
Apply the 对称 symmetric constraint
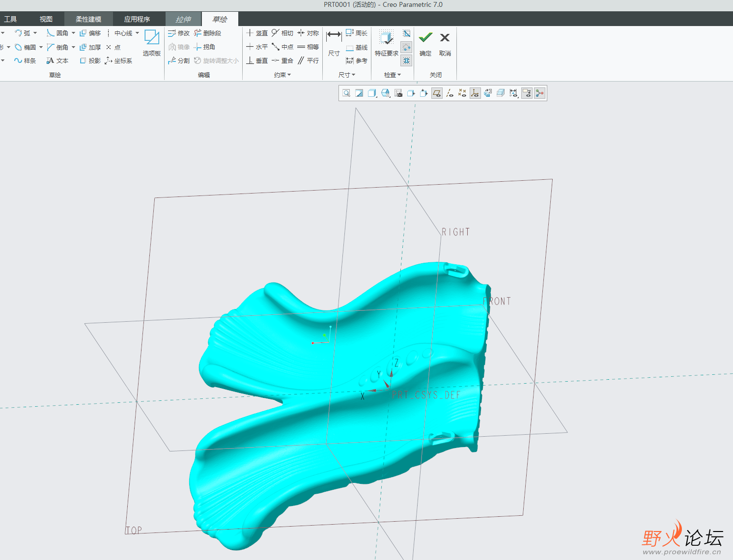pos(308,33)
